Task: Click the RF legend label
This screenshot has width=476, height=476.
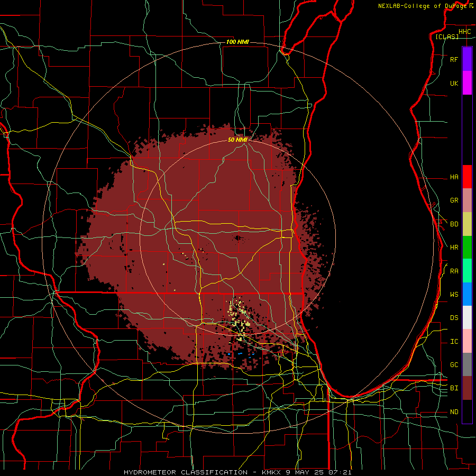Action: click(454, 59)
